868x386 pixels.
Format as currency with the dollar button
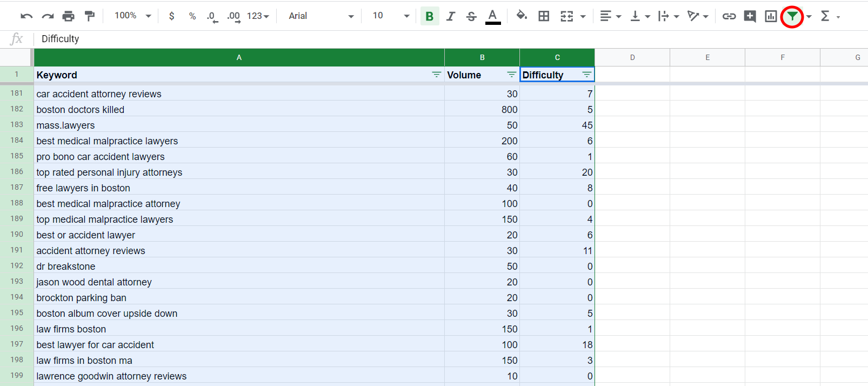click(171, 16)
